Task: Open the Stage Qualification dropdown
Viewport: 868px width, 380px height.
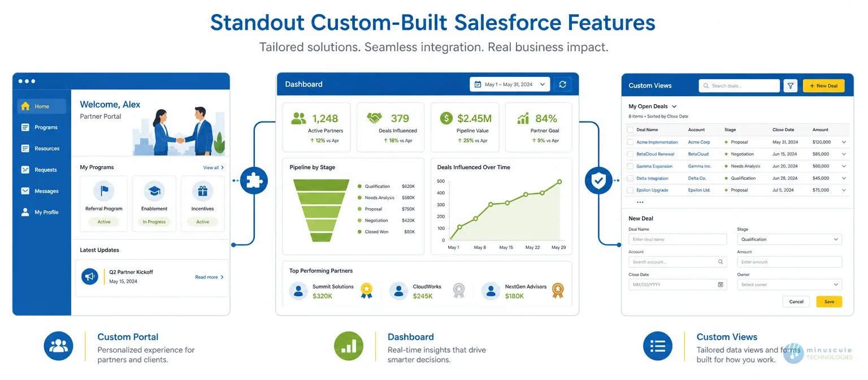Action: click(x=789, y=239)
